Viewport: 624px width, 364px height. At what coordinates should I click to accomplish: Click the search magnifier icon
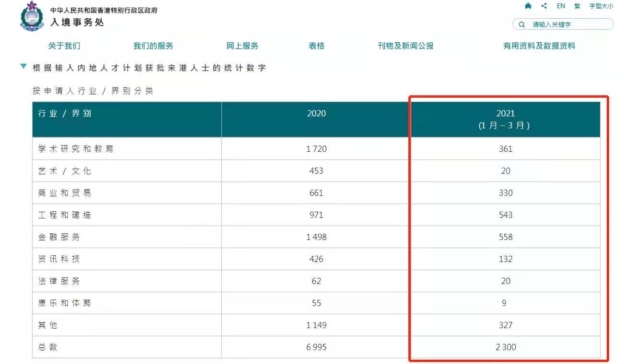pyautogui.click(x=522, y=24)
